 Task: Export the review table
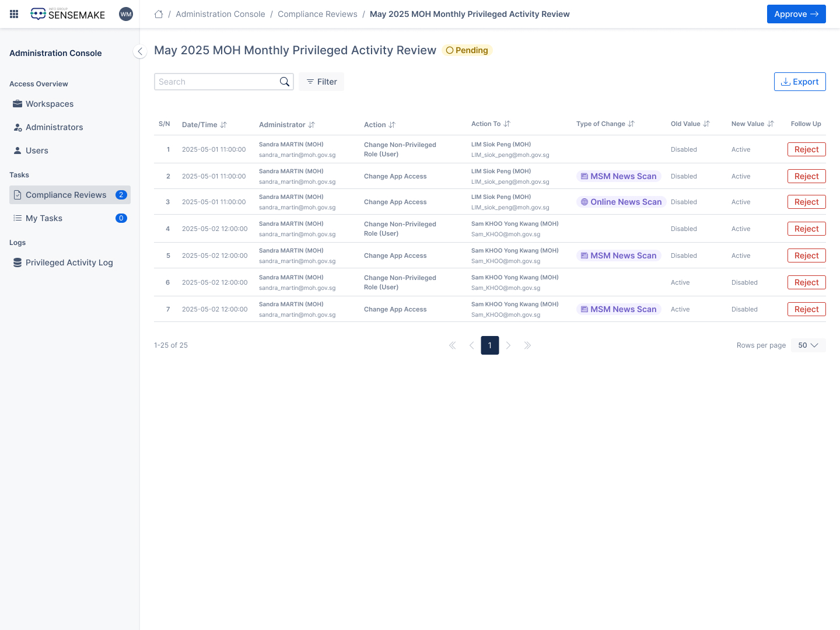800,82
